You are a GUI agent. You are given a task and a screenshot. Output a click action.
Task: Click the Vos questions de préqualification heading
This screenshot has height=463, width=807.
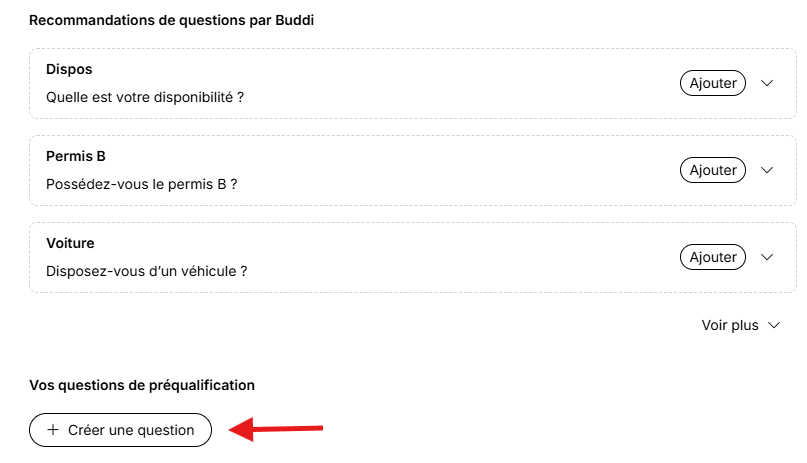(142, 385)
